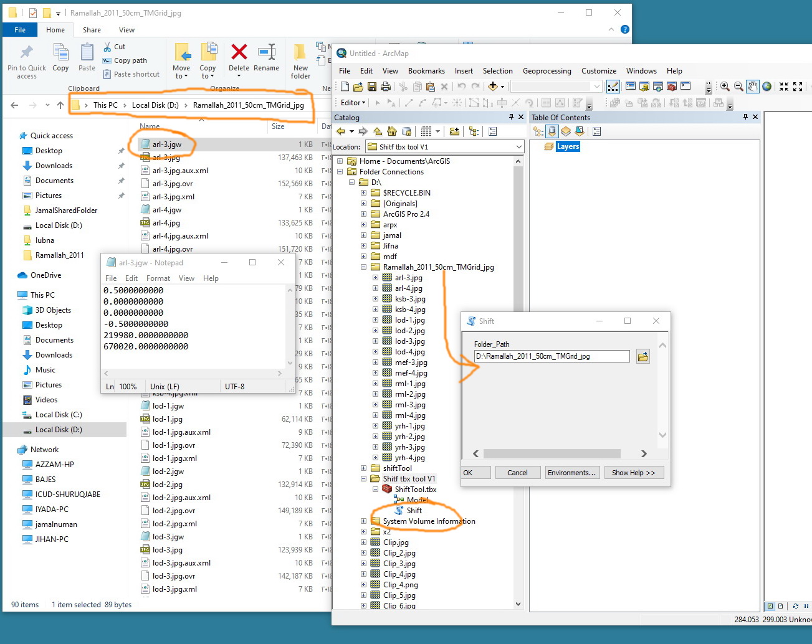Click the Folder_Path text field
Viewport: 812px width, 644px height.
[x=552, y=356]
